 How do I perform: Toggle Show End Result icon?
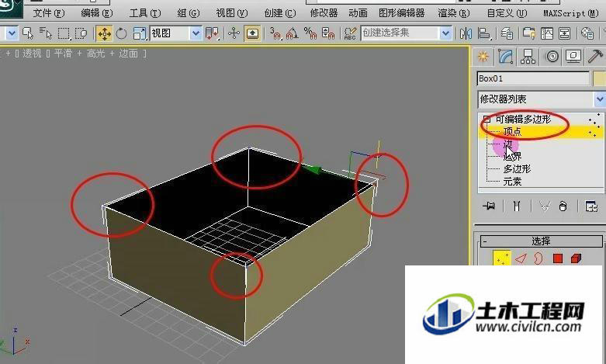517,206
